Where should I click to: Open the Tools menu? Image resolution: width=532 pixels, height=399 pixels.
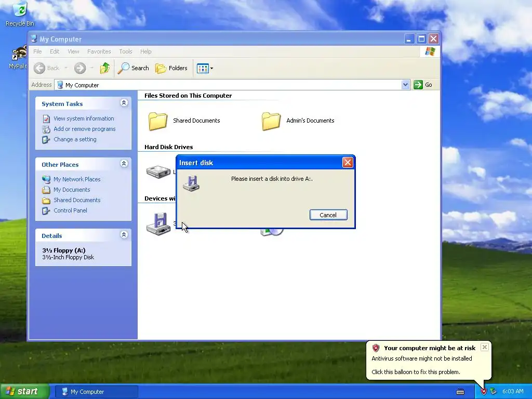[x=126, y=51]
